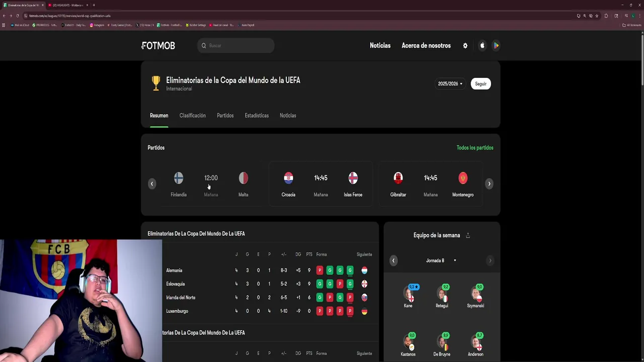Click the Croacia flag icon
Viewport: 644px width, 362px height.
pyautogui.click(x=288, y=178)
